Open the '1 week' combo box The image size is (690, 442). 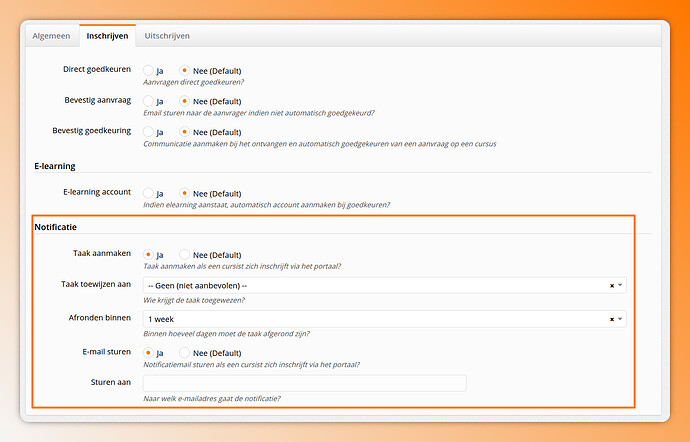click(384, 319)
